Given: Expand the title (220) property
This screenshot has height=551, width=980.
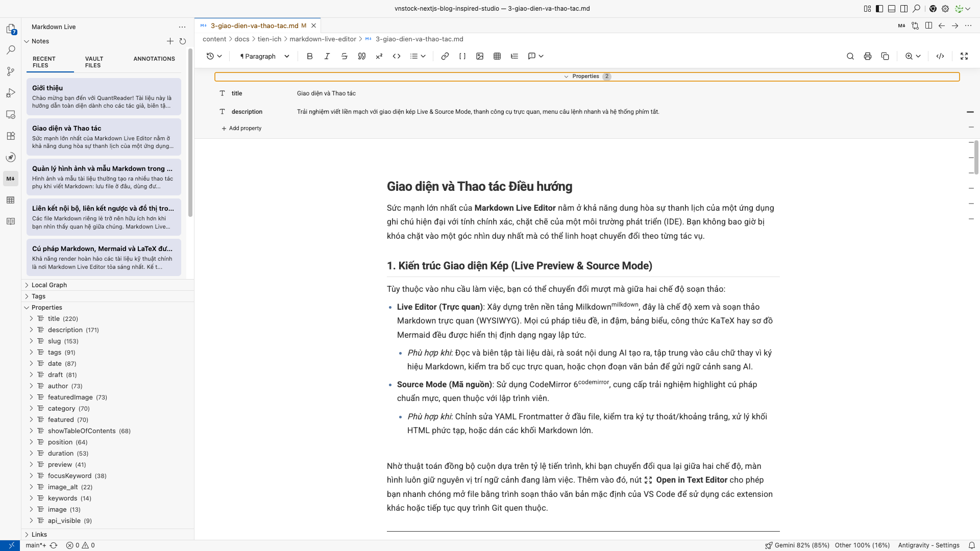Looking at the screenshot, I should click(108, 319).
